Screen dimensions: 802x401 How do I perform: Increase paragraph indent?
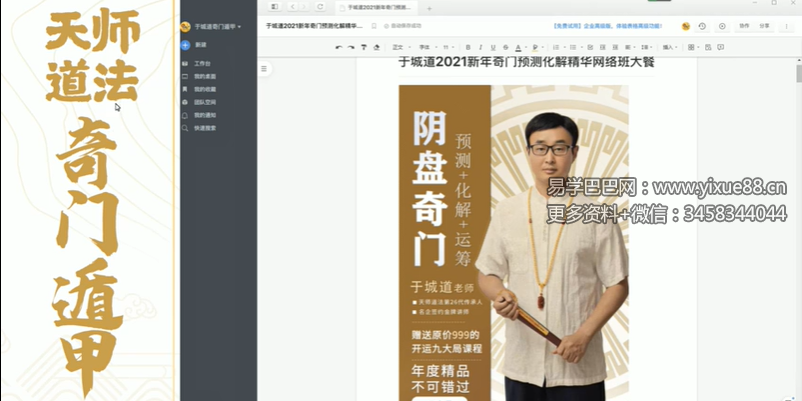click(615, 47)
